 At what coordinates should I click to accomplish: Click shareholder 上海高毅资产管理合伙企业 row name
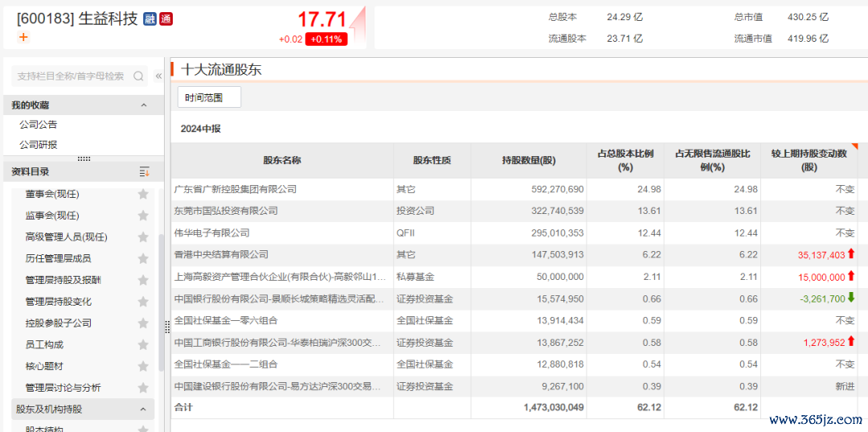pos(279,277)
